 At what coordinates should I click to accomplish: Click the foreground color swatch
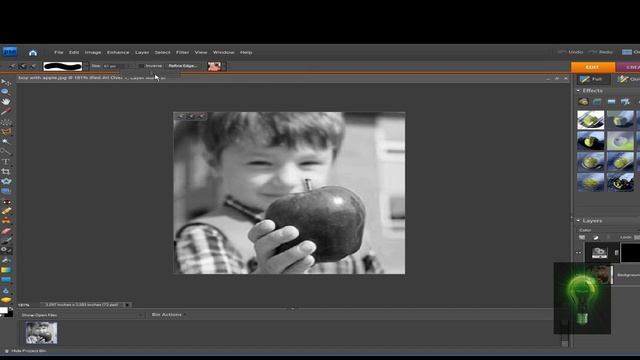click(3, 311)
